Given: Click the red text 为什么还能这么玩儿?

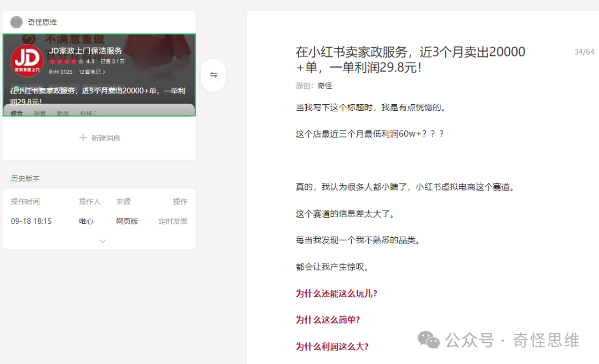Looking at the screenshot, I should [x=337, y=294].
